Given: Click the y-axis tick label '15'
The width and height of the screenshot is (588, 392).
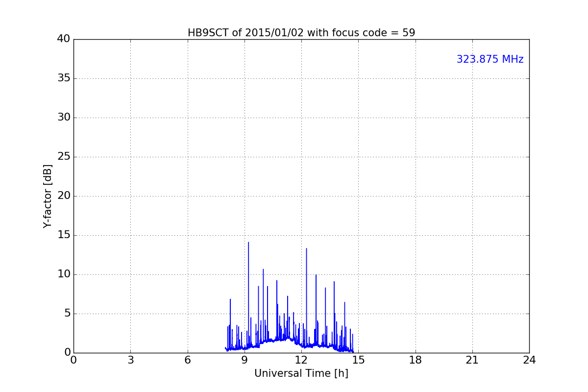Looking at the screenshot, I should [x=63, y=235].
